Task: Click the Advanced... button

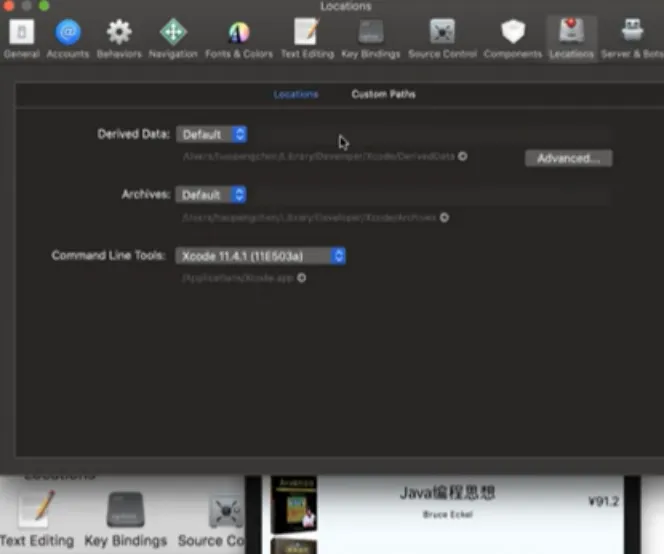Action: click(568, 158)
